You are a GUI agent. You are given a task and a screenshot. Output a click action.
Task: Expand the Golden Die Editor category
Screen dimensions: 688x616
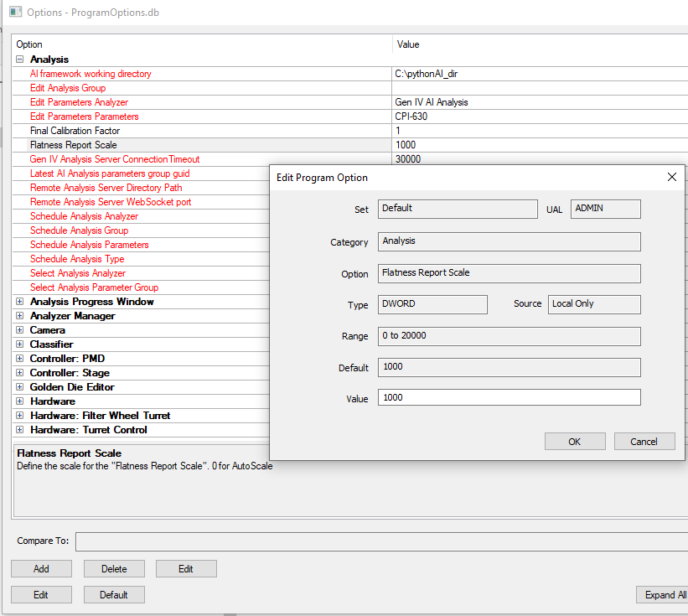tap(19, 387)
